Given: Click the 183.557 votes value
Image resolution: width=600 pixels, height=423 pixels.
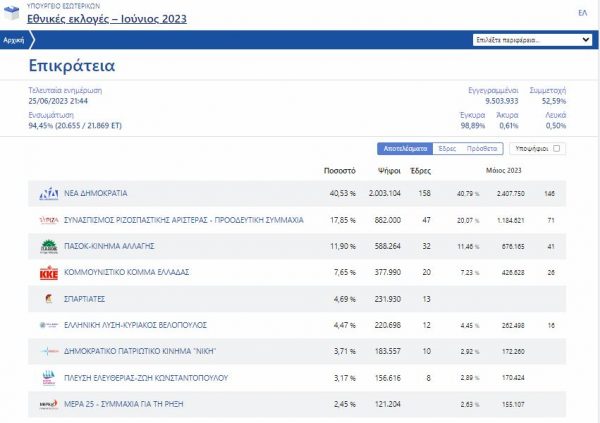Looking at the screenshot, I should pyautogui.click(x=388, y=351).
